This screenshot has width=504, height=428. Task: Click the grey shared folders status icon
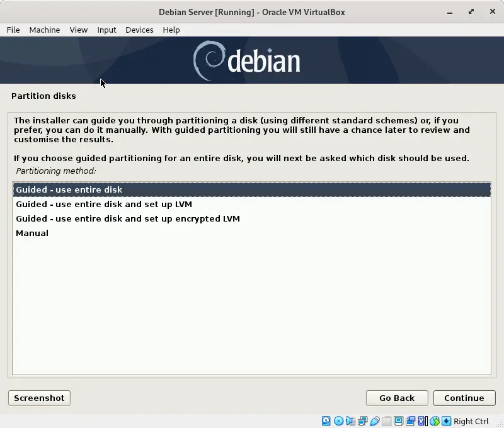click(x=386, y=421)
